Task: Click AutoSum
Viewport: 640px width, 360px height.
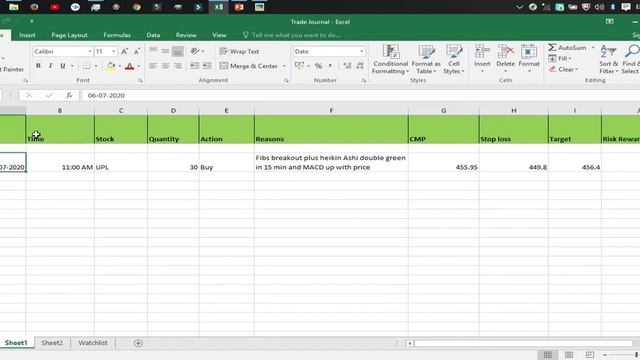Action: [x=567, y=48]
